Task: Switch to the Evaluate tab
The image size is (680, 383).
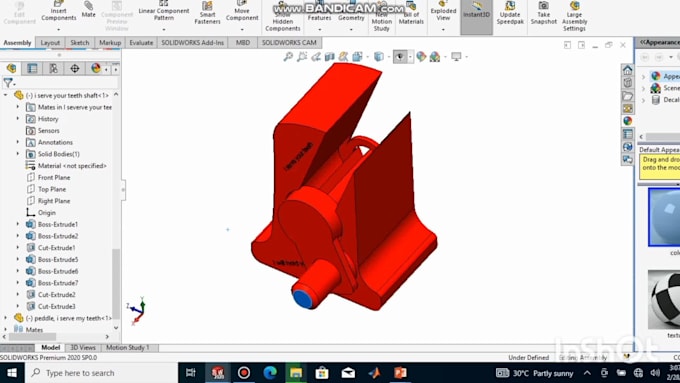Action: tap(141, 43)
